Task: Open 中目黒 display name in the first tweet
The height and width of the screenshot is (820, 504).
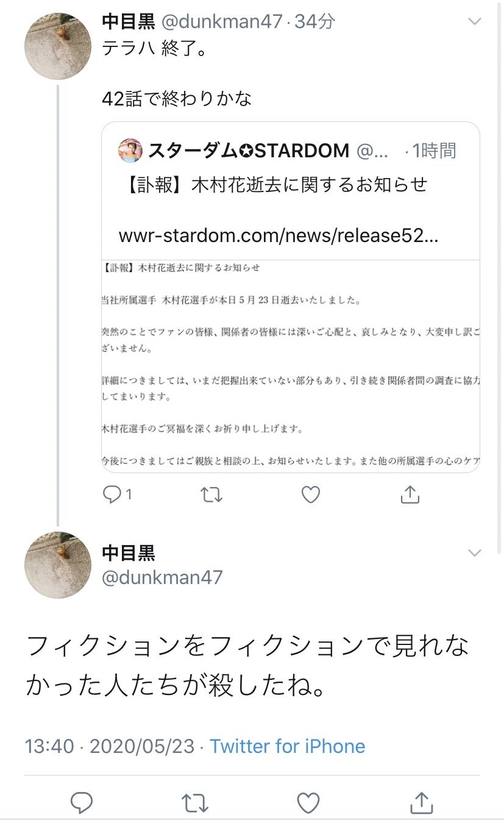Action: point(128,22)
